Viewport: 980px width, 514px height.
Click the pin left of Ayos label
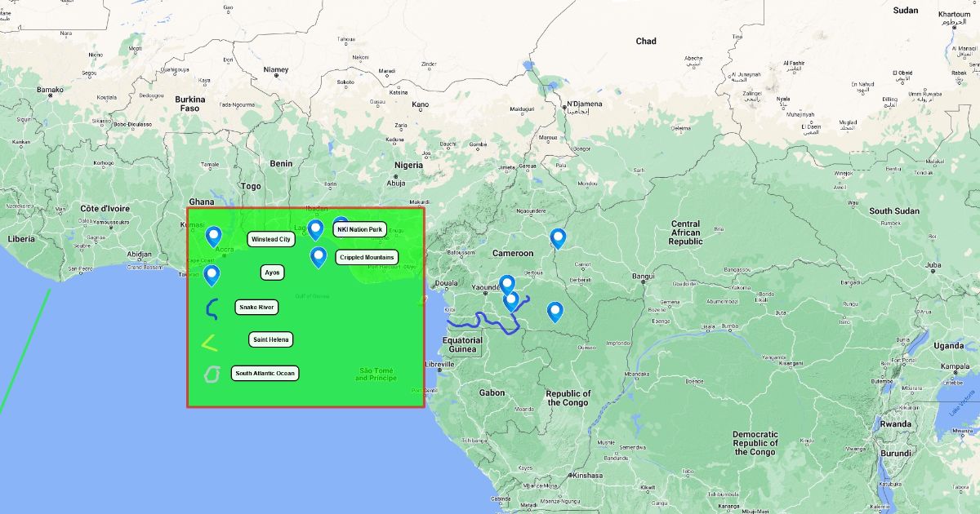[212, 274]
